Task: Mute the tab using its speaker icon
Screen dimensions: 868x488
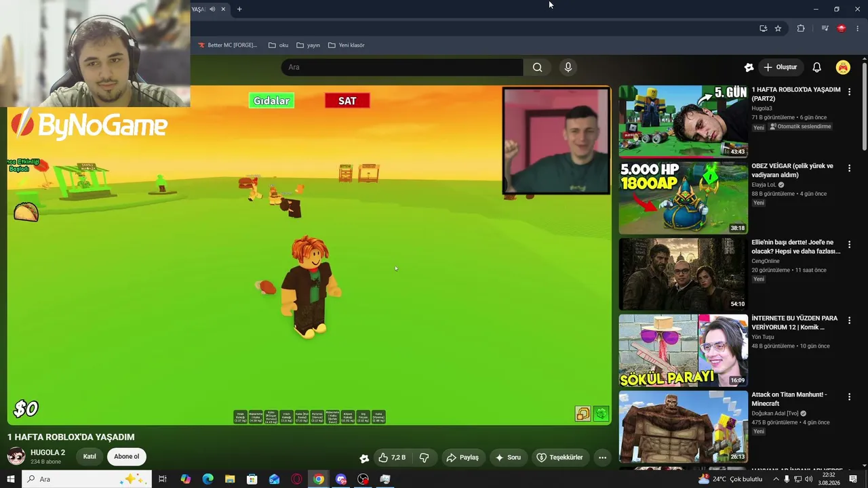Action: point(212,9)
